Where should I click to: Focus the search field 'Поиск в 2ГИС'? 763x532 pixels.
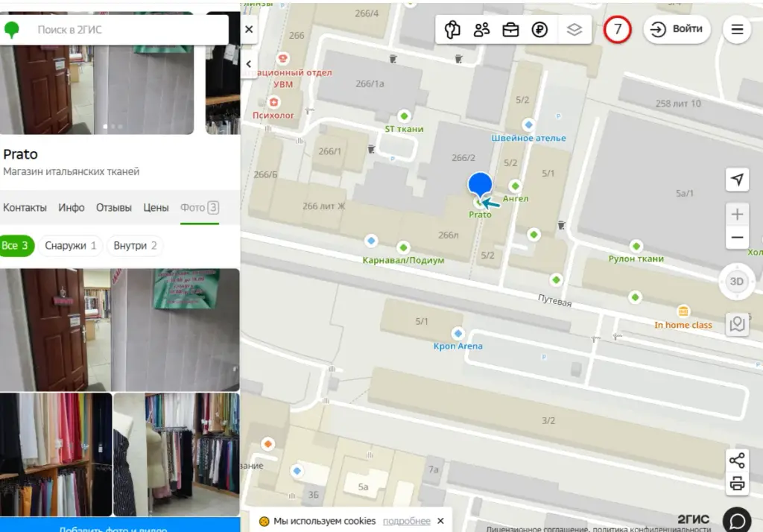pos(130,30)
